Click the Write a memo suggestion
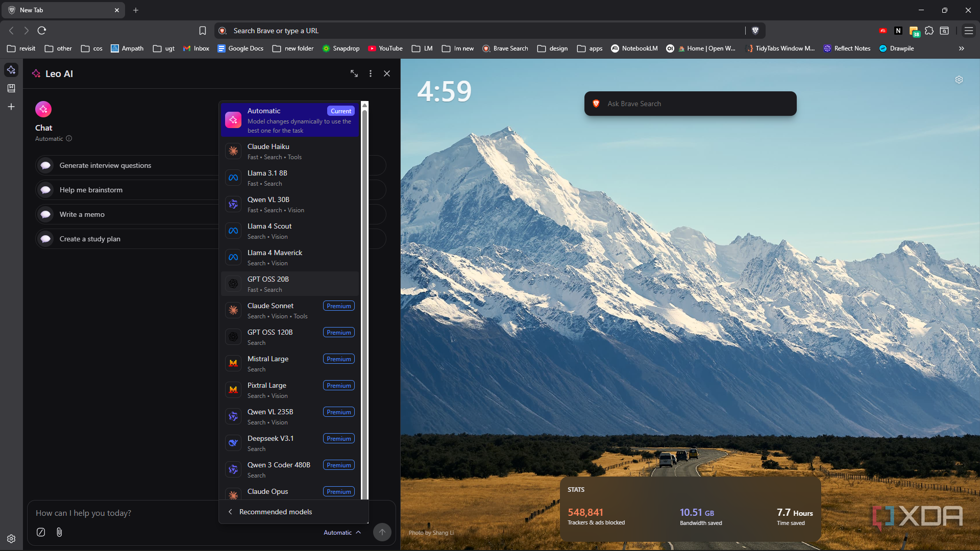 (x=127, y=214)
